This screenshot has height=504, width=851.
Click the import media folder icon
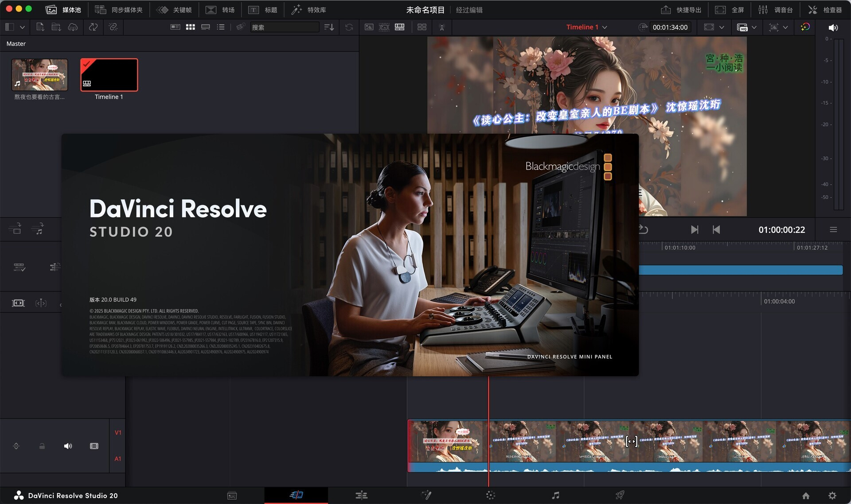point(56,27)
